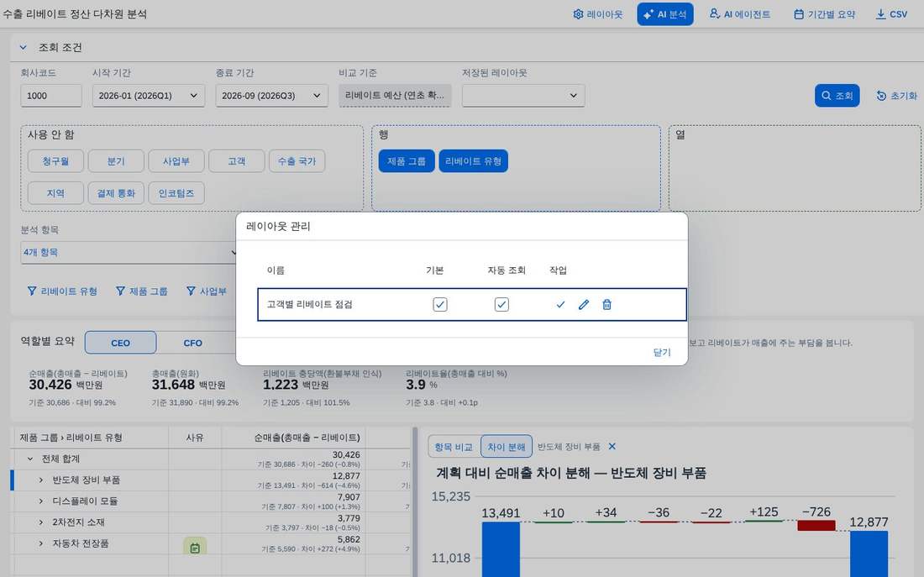This screenshot has height=577, width=924.
Task: Open the 사업부 filter
Action: (207, 291)
